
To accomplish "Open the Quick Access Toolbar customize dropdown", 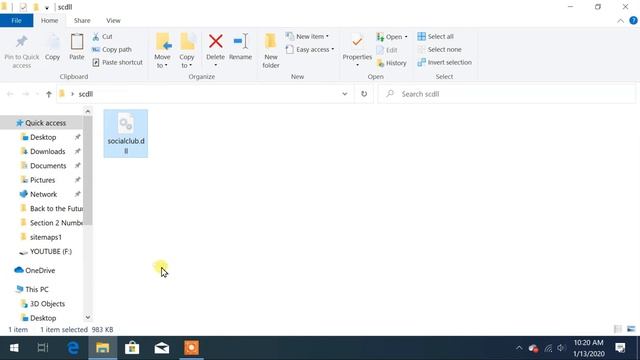I will coord(47,7).
